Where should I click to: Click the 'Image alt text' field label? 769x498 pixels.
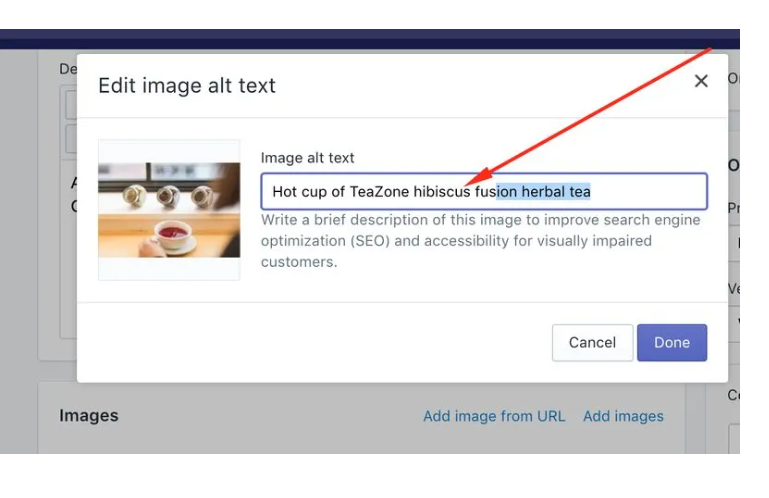307,158
